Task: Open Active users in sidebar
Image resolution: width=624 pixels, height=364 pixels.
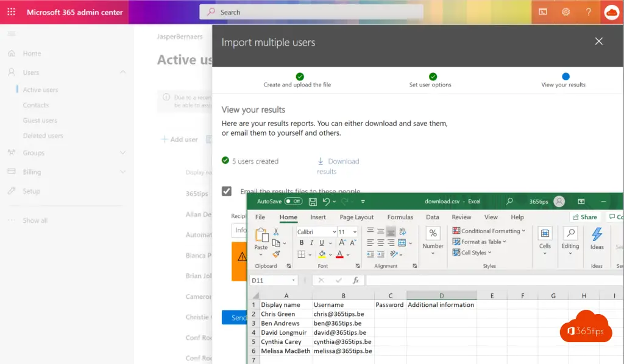Action: (40, 90)
